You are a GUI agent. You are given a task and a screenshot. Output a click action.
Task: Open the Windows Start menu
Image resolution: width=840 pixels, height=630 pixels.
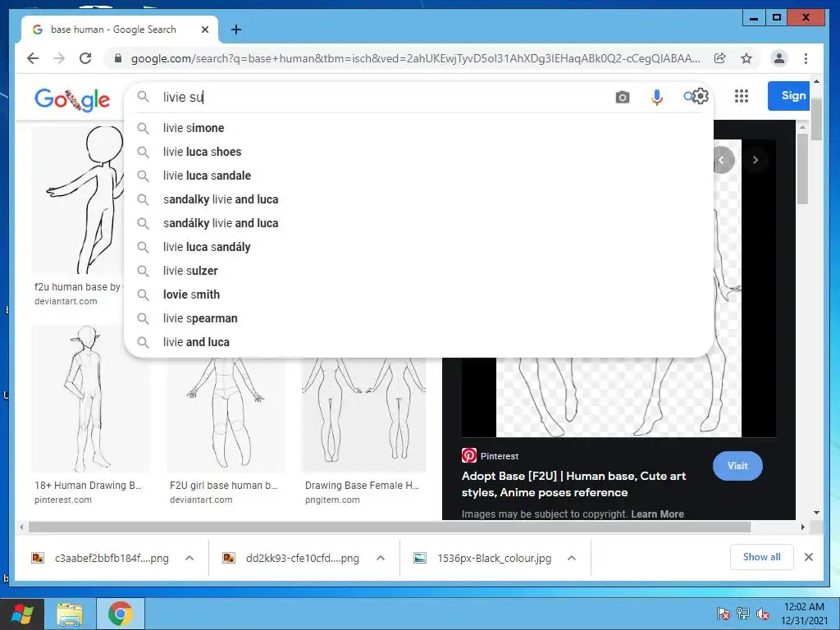(21, 614)
